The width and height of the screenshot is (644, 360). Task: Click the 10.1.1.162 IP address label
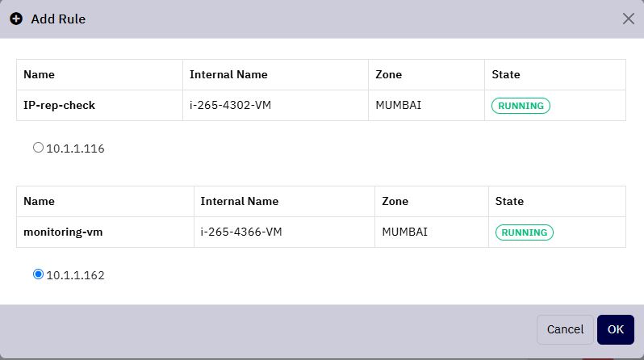point(75,275)
